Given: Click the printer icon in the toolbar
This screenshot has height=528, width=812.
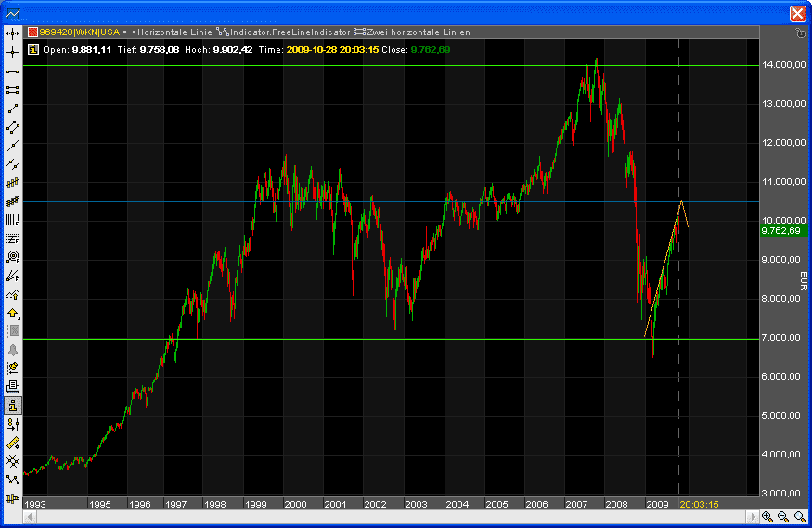Looking at the screenshot, I should 12,386.
